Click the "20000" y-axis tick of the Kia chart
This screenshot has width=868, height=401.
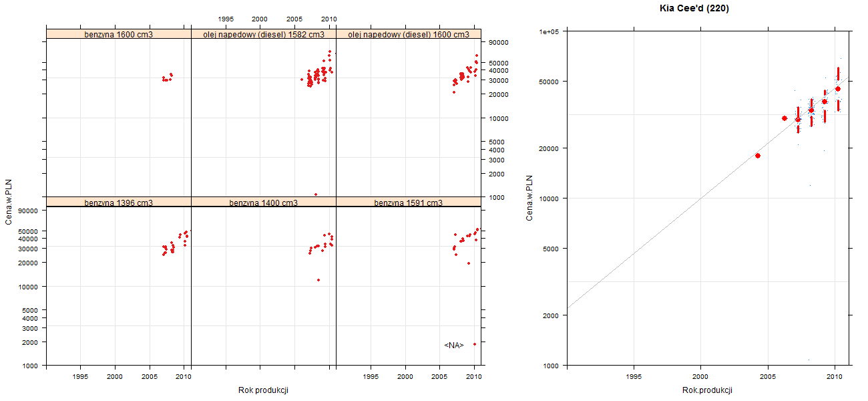coord(550,148)
